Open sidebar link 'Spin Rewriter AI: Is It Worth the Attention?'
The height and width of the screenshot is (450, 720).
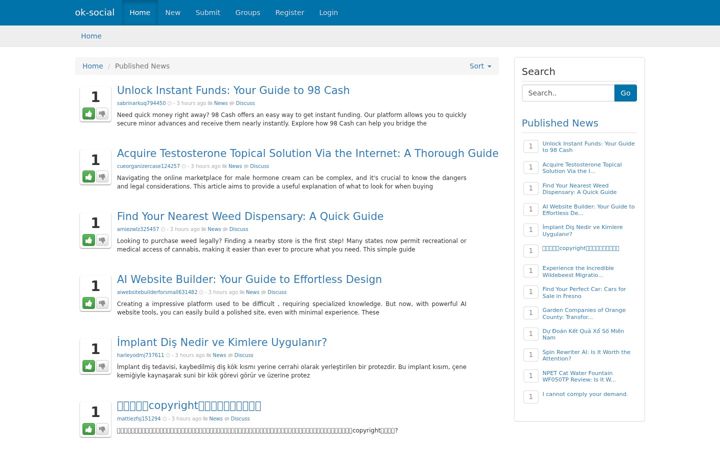pyautogui.click(x=586, y=355)
